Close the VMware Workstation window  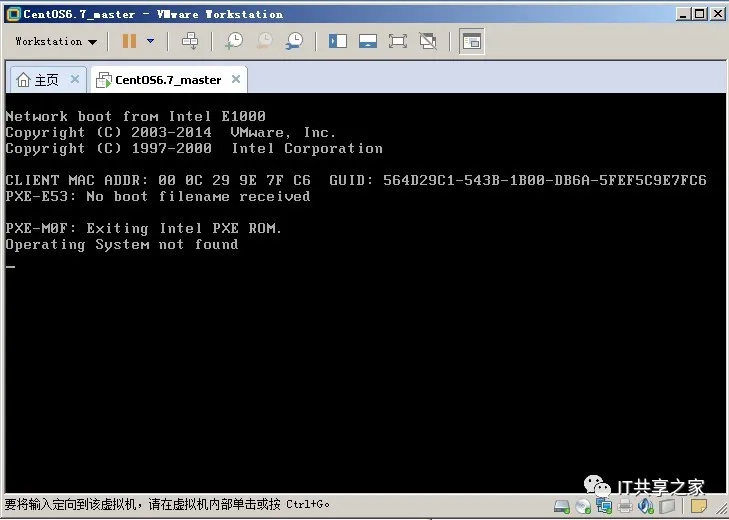tap(717, 14)
